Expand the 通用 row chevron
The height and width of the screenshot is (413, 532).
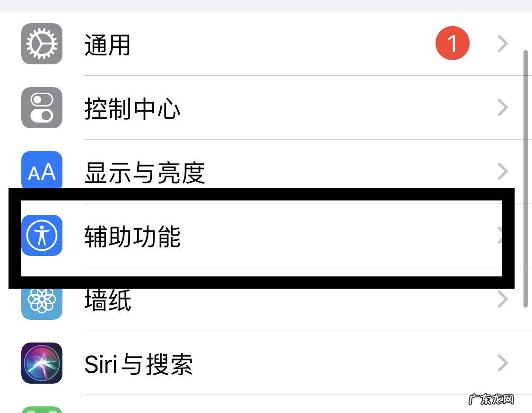(x=503, y=44)
